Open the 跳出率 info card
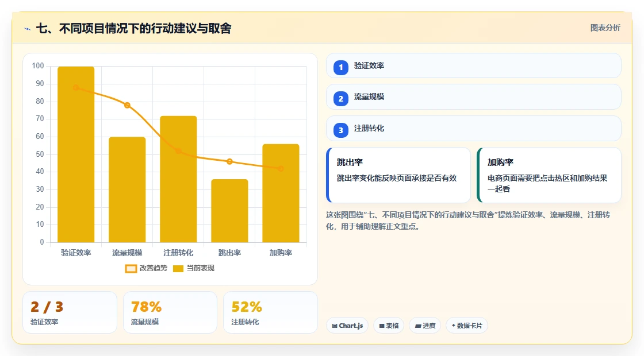Viewport: 644px width, 356px height. click(x=398, y=175)
